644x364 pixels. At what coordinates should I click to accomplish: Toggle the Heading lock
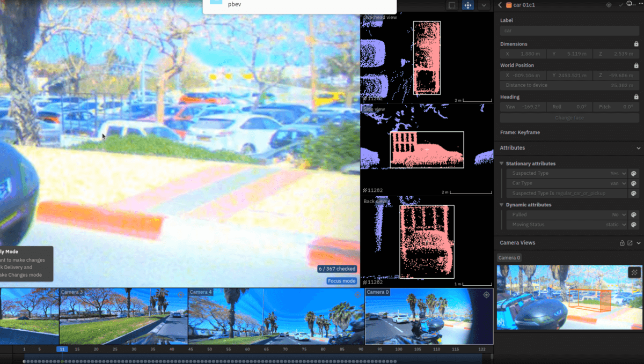pos(636,97)
